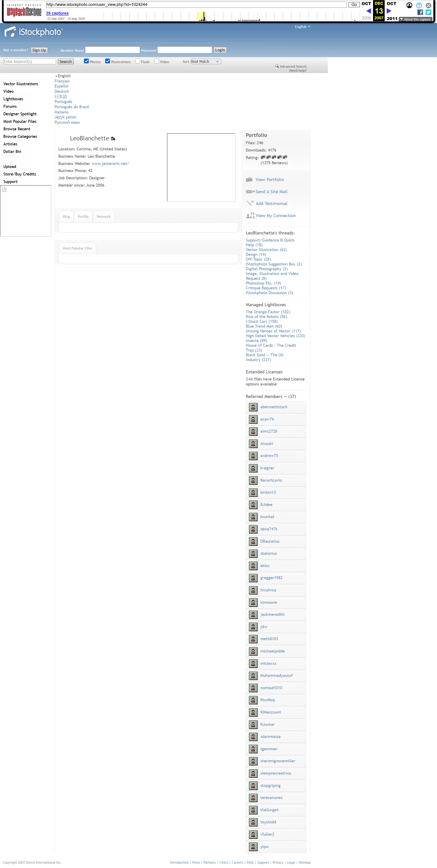Expand the English language selector
Image resolution: width=437 pixels, height=868 pixels.
pos(302,27)
